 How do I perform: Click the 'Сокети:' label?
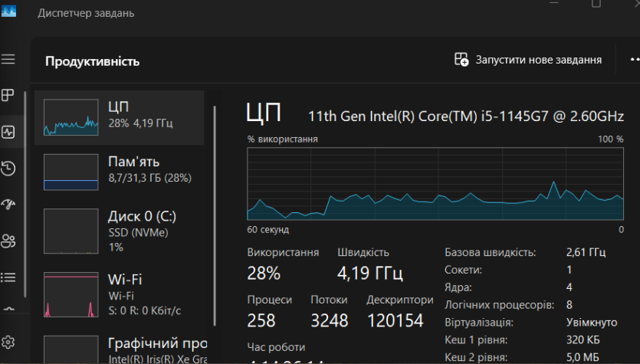pyautogui.click(x=463, y=270)
